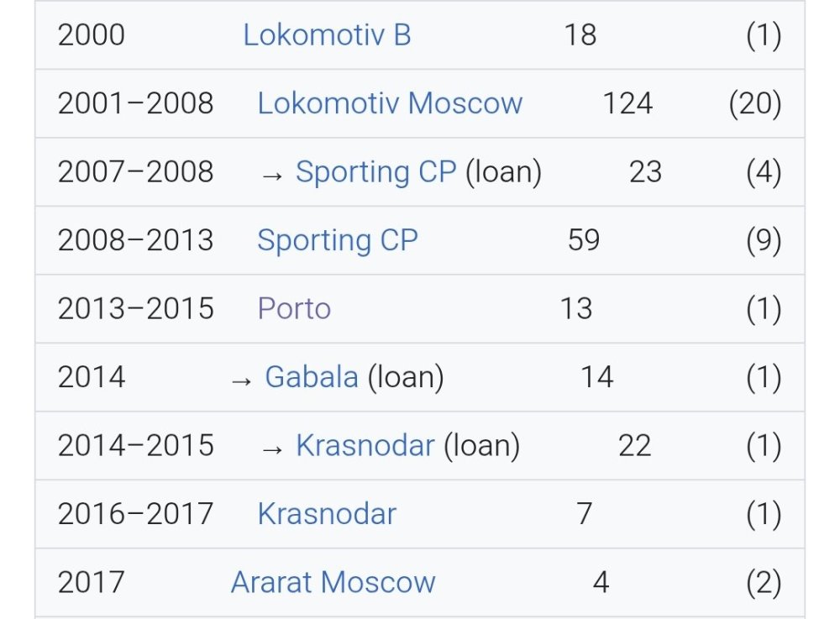The height and width of the screenshot is (619, 840).
Task: Click the (2) goals cell for Ararat
Action: 764,583
